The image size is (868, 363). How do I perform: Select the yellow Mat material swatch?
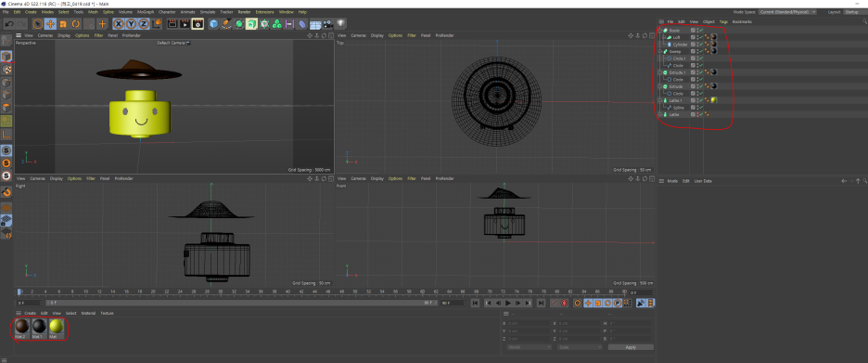(56, 327)
